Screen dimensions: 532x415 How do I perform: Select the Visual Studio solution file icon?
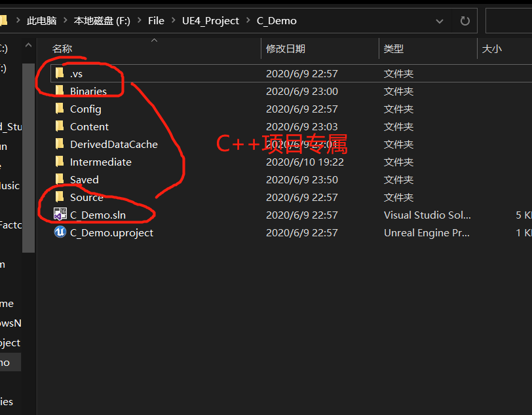pyautogui.click(x=60, y=214)
